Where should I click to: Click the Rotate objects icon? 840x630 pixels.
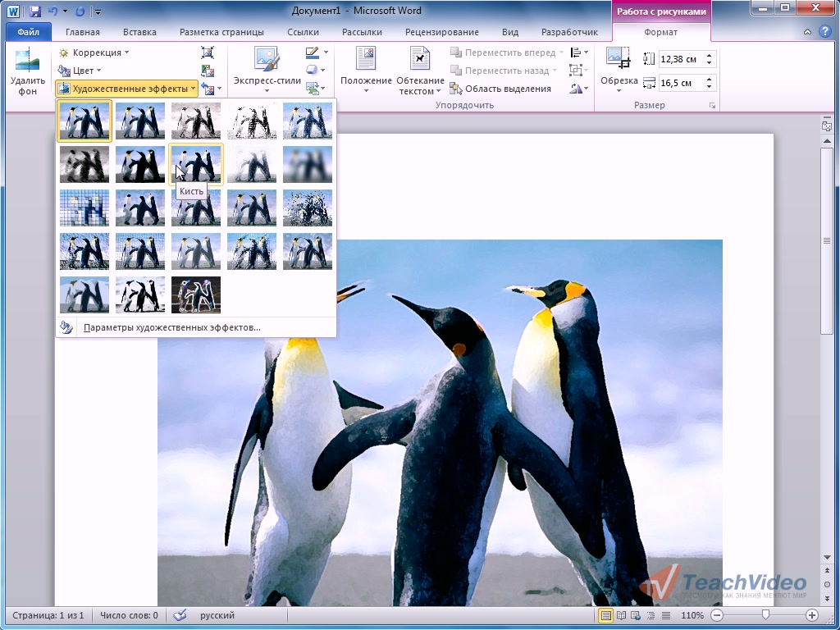[x=576, y=89]
